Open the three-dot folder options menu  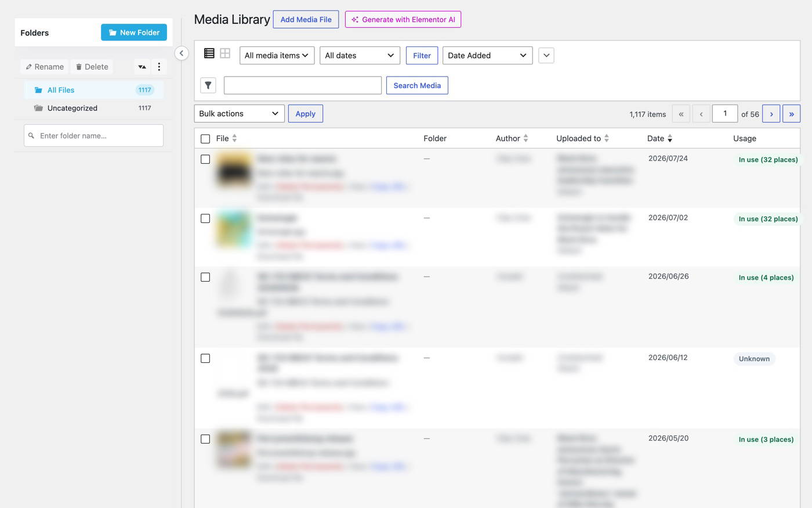(x=159, y=67)
